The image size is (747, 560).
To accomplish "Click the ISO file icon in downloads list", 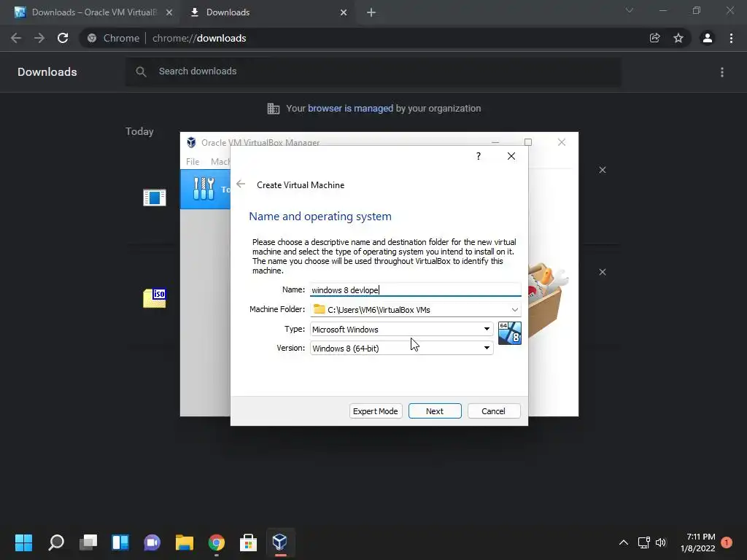I will click(x=155, y=298).
